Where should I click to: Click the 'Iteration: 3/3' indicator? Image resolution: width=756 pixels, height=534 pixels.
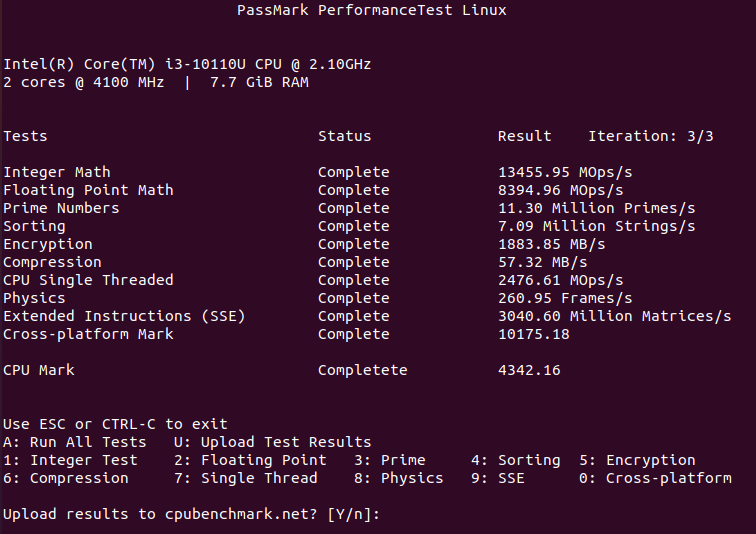pos(651,136)
